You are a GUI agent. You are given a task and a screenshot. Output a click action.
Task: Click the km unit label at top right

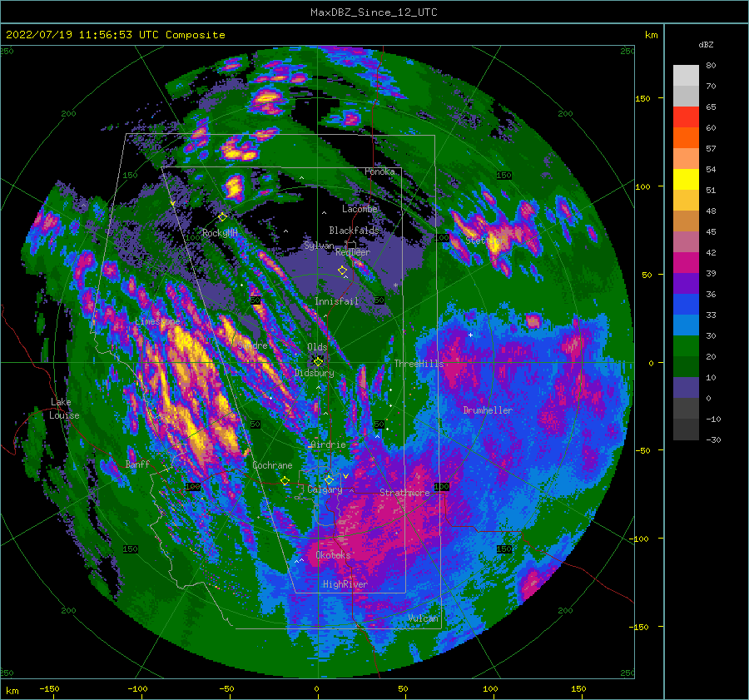coord(651,35)
